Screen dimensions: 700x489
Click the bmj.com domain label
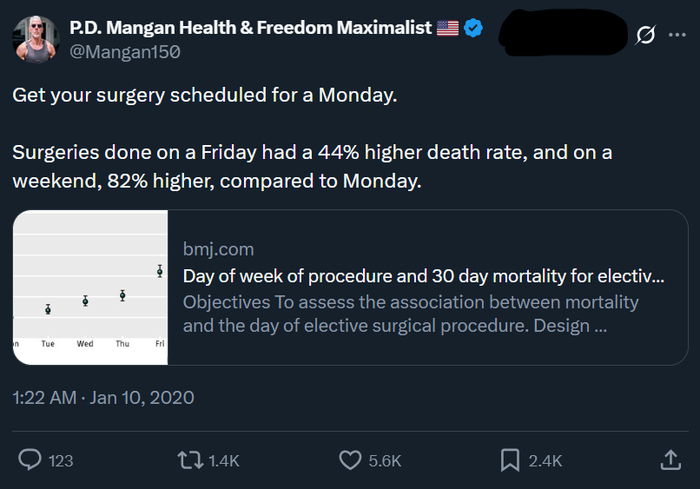pos(218,249)
